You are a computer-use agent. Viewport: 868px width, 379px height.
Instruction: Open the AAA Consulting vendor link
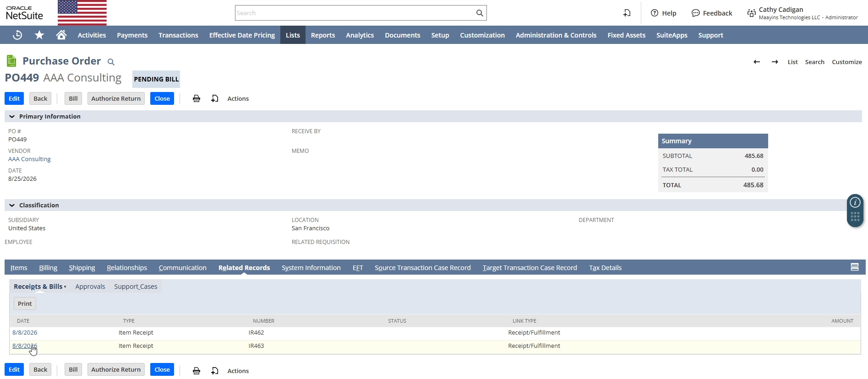(29, 159)
